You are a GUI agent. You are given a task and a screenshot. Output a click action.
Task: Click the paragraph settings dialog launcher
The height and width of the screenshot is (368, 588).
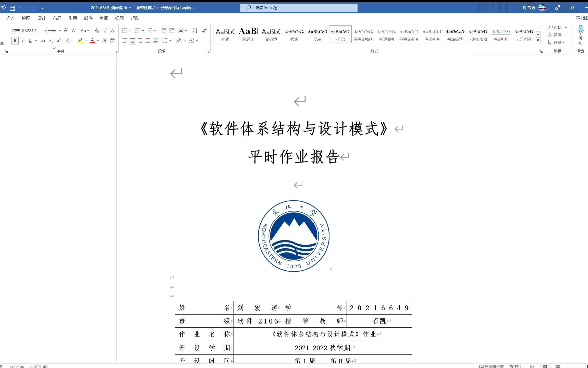pyautogui.click(x=208, y=51)
